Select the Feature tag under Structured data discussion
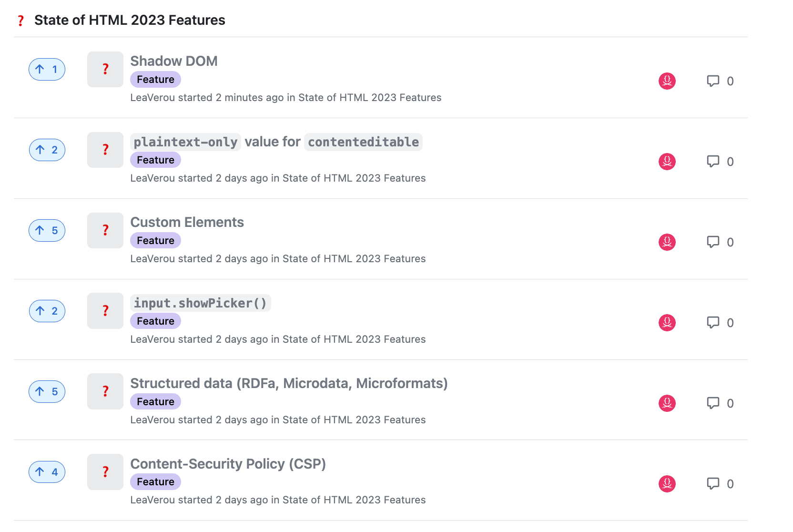Viewport: 793px width, 532px height. pos(155,401)
